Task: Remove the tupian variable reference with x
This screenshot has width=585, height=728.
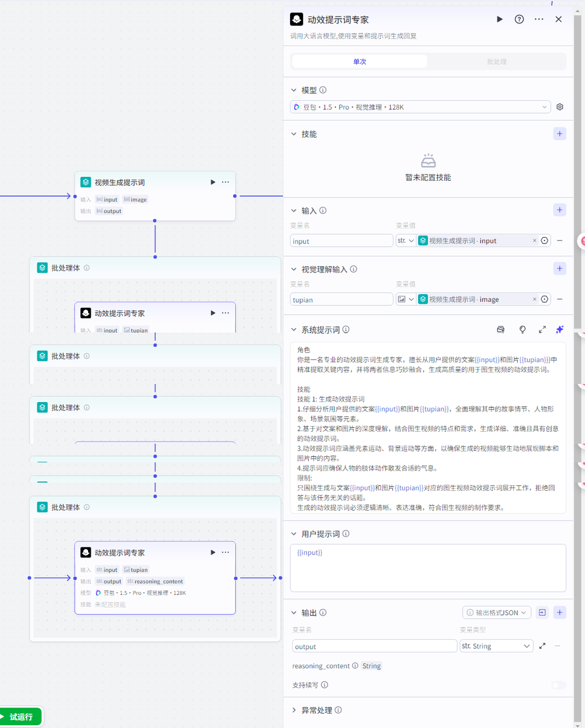Action: [x=534, y=299]
